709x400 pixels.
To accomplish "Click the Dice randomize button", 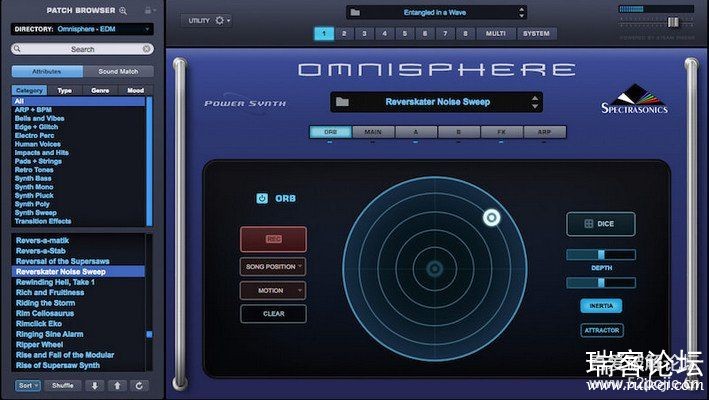I will (600, 224).
